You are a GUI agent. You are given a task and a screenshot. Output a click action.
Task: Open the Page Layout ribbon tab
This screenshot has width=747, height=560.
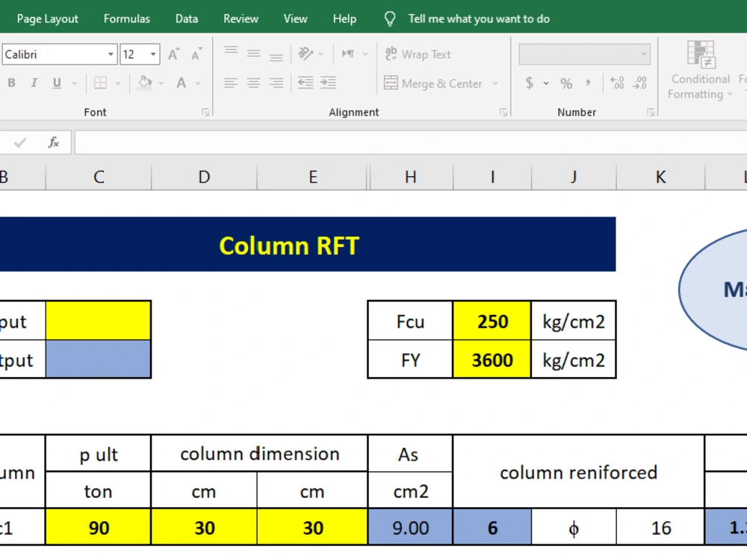pos(47,19)
